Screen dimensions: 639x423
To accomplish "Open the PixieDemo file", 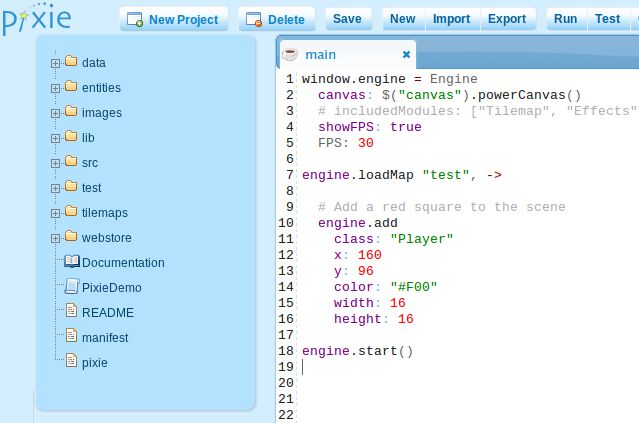I will coord(112,288).
